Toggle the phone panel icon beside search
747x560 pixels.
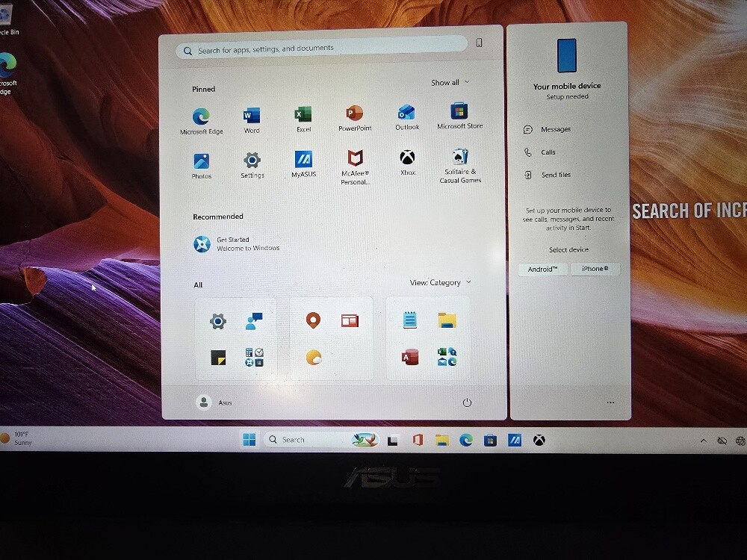click(x=480, y=43)
